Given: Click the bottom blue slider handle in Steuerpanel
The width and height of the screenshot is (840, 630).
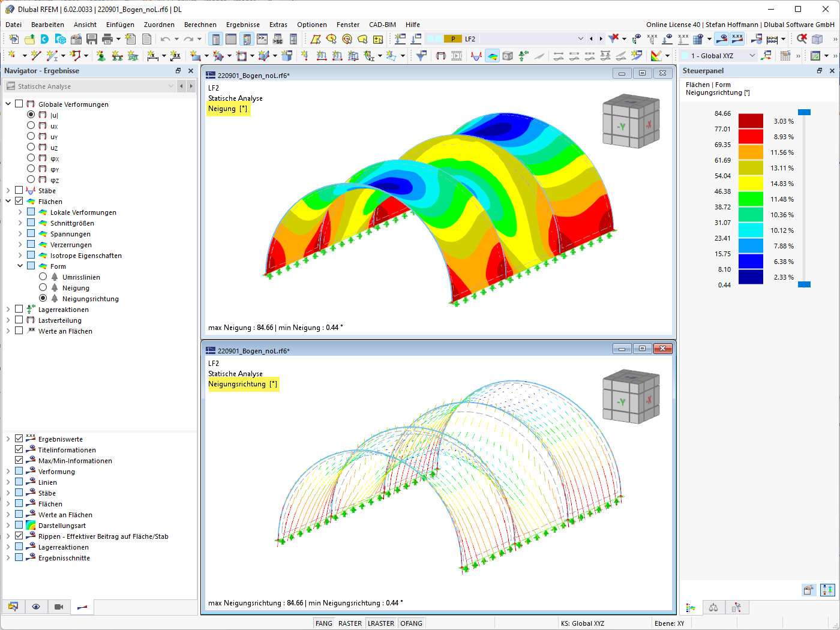Looking at the screenshot, I should point(804,284).
